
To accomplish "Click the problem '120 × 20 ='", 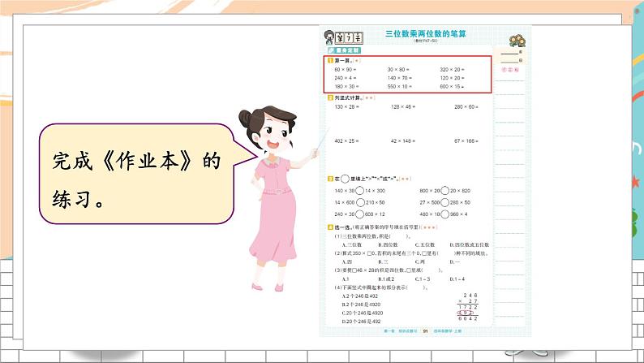I will tap(452, 78).
